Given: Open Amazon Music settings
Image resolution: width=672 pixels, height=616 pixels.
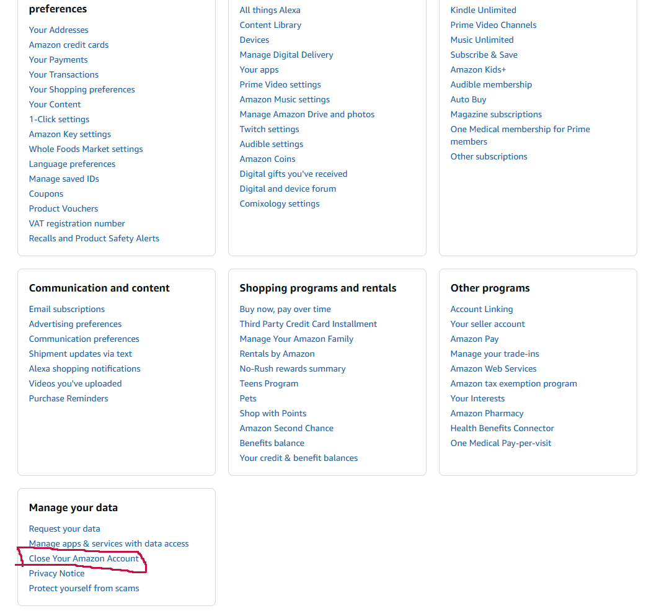Looking at the screenshot, I should point(285,99).
